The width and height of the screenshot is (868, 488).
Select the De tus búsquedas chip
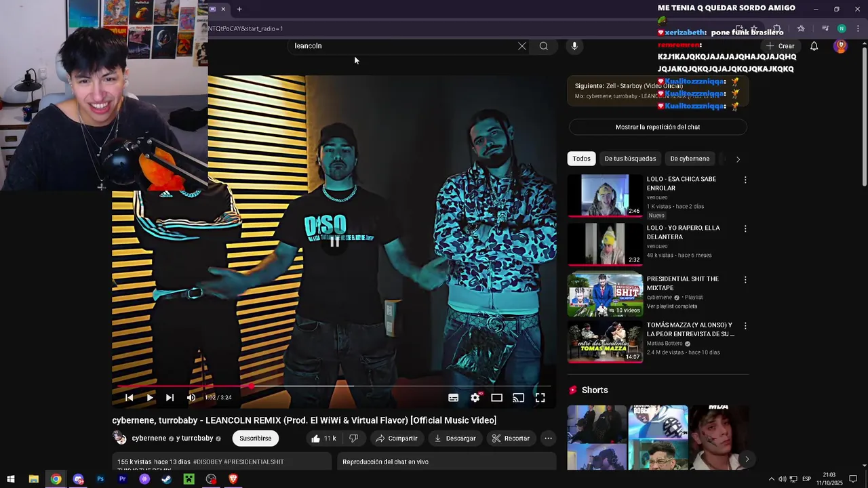point(630,159)
